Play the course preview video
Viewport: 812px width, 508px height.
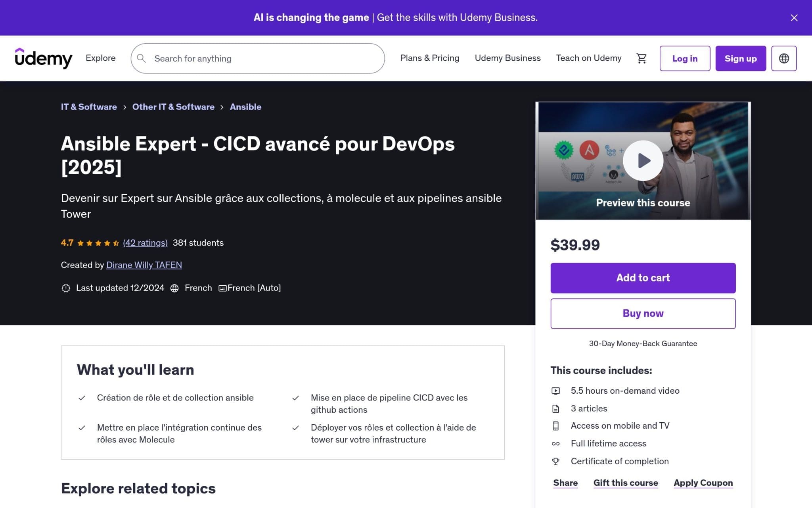[x=643, y=160]
